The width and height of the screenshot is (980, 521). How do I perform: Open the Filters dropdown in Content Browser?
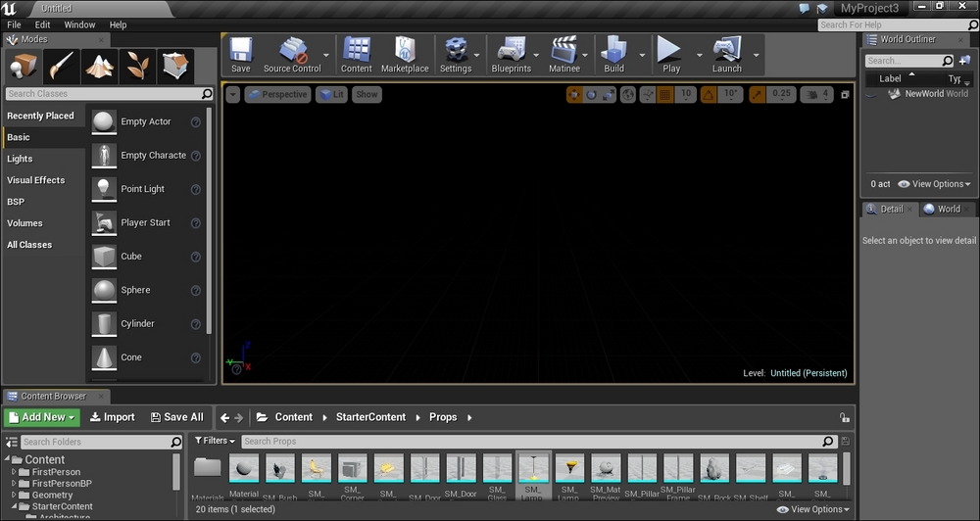pos(215,442)
